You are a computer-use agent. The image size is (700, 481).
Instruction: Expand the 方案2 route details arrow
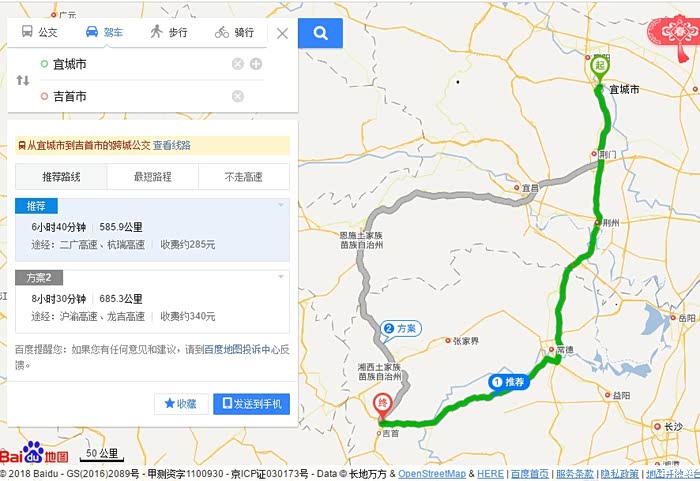coord(281,276)
